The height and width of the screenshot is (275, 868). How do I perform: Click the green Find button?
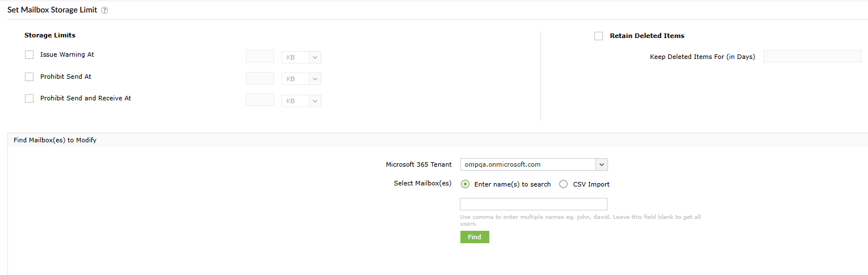475,237
